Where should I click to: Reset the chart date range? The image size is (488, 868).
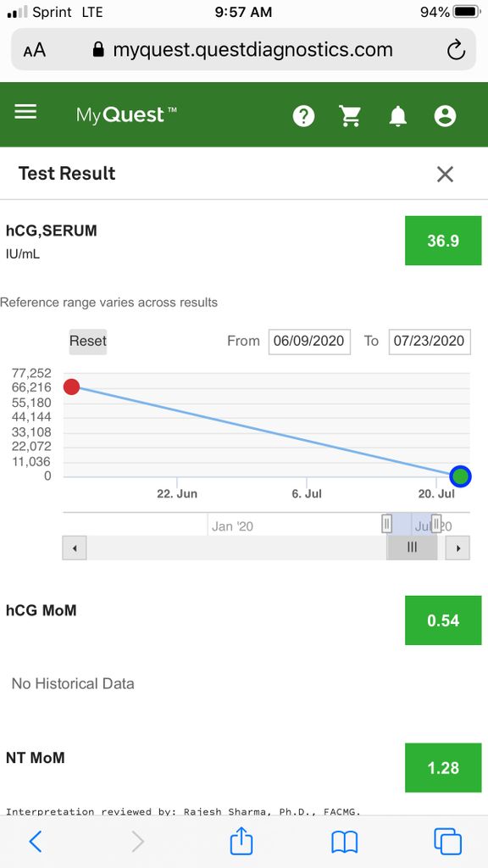point(88,341)
